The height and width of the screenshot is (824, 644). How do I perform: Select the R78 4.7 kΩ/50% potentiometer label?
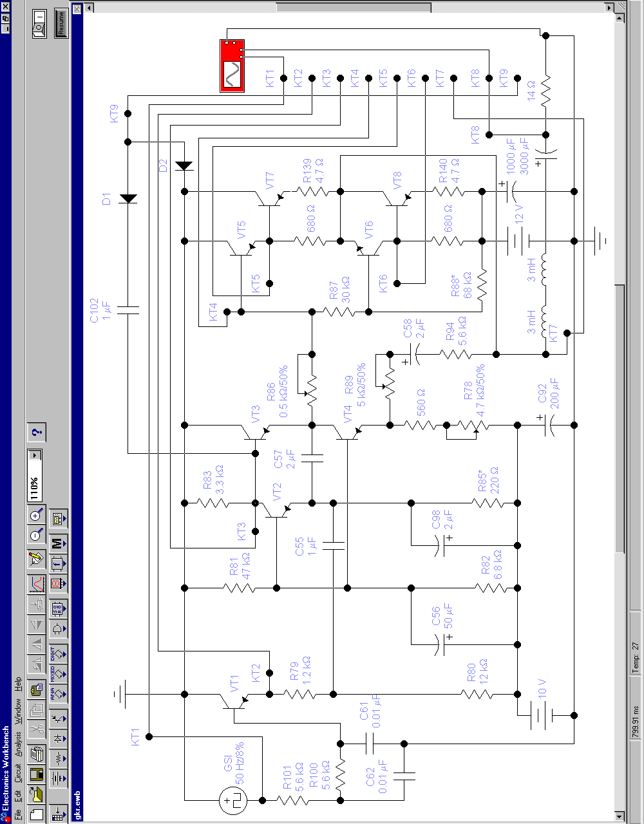tap(473, 391)
